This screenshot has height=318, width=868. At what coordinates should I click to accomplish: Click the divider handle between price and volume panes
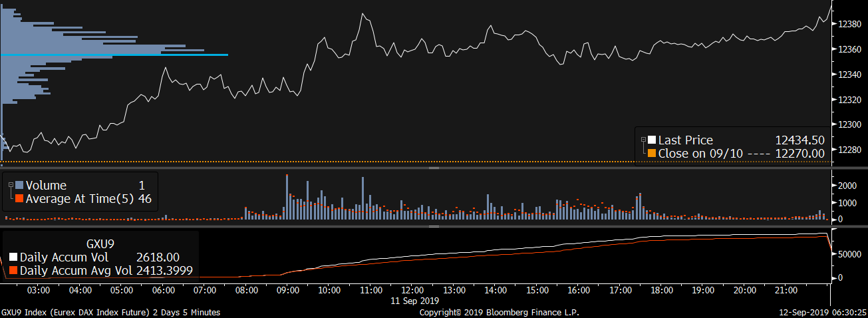[434, 168]
